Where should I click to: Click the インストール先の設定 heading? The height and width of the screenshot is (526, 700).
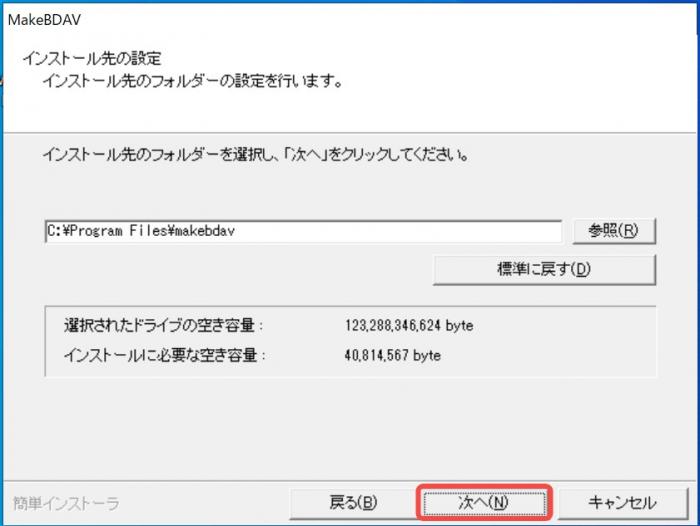pyautogui.click(x=92, y=58)
